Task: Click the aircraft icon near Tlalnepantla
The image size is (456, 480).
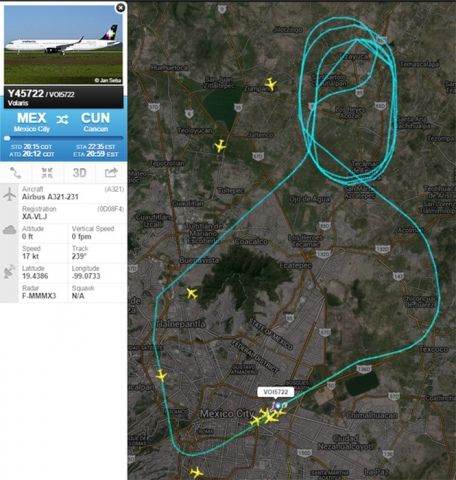Action: [192, 293]
